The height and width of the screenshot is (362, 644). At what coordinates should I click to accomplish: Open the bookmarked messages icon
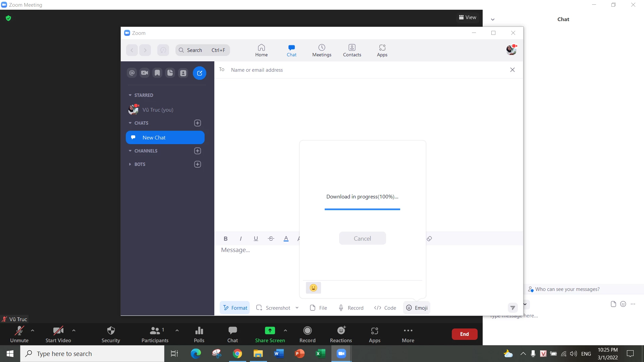click(x=157, y=73)
